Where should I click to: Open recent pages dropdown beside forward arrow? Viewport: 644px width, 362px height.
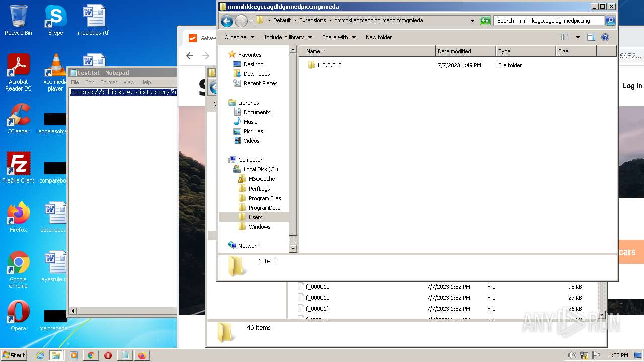pos(251,21)
